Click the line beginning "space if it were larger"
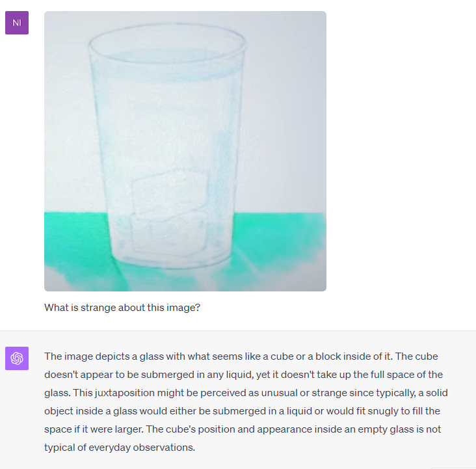Screen dimensions: 476x469 point(243,429)
